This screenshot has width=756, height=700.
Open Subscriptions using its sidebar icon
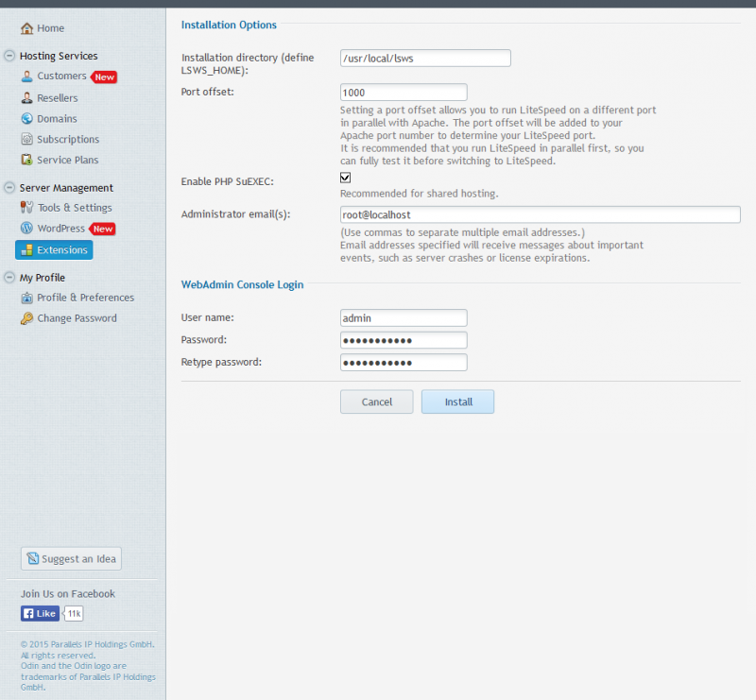coord(27,140)
